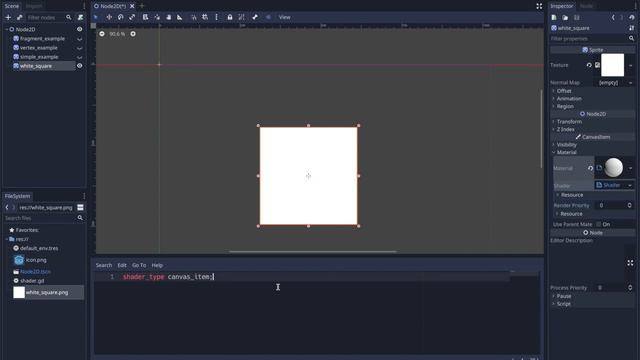Screen dimensions: 640x360
Task: Add a new node with plus icon
Action: [x=8, y=18]
